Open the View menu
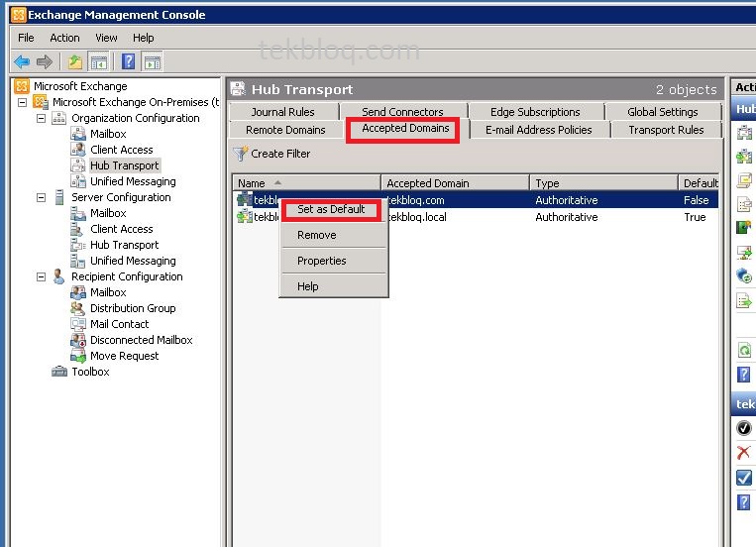 [106, 38]
